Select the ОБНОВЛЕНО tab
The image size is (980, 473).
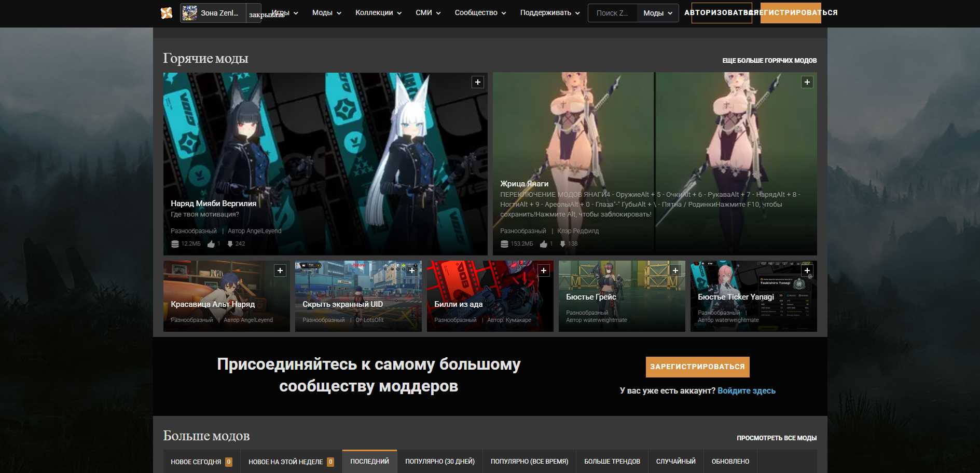coord(730,462)
